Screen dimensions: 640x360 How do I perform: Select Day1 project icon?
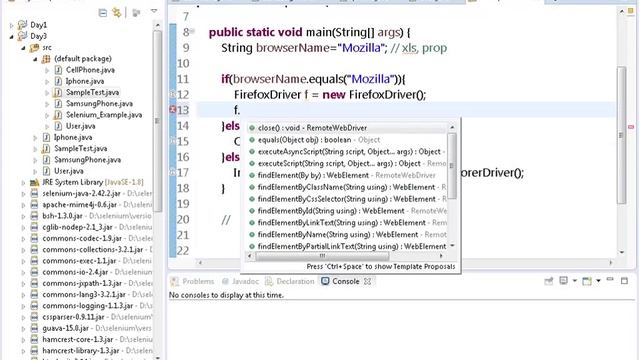click(22, 25)
